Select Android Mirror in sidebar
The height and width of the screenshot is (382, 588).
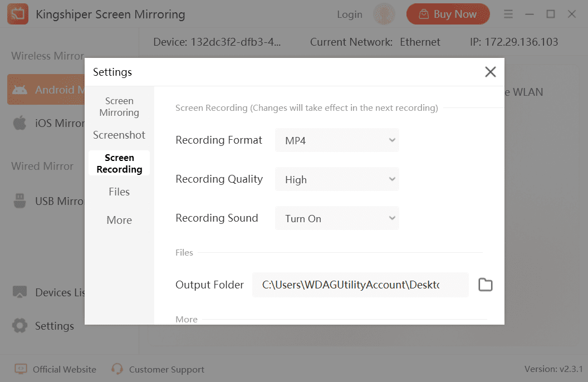click(46, 90)
